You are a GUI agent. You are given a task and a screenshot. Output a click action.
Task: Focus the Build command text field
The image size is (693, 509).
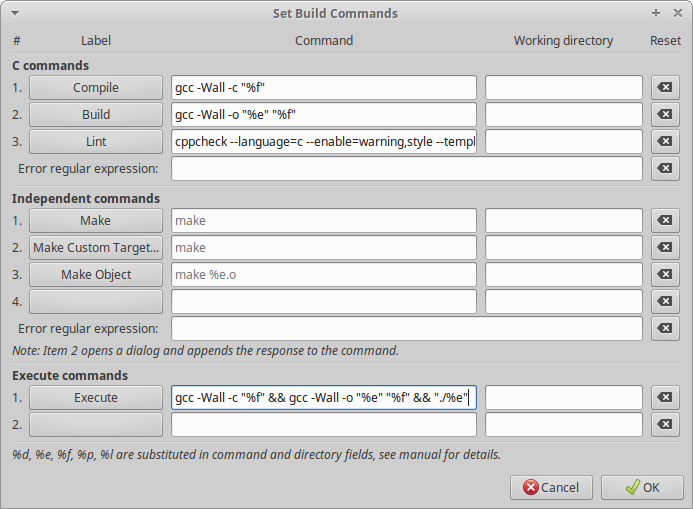point(324,115)
